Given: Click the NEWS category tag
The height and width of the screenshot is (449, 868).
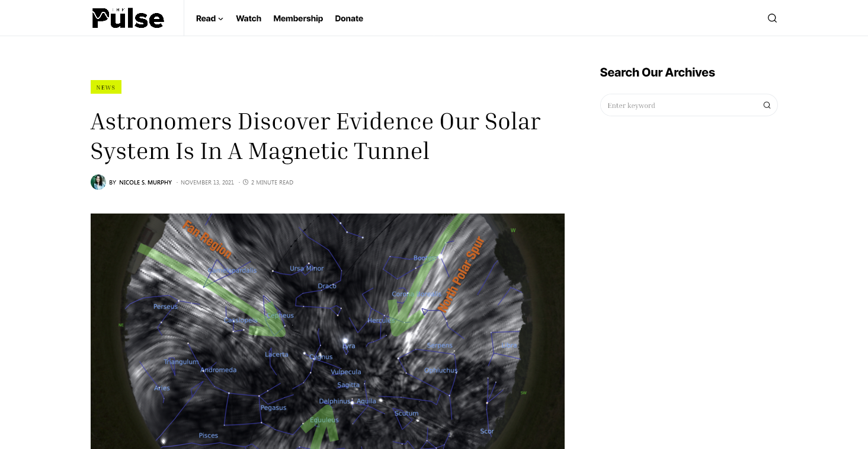Looking at the screenshot, I should 106,87.
